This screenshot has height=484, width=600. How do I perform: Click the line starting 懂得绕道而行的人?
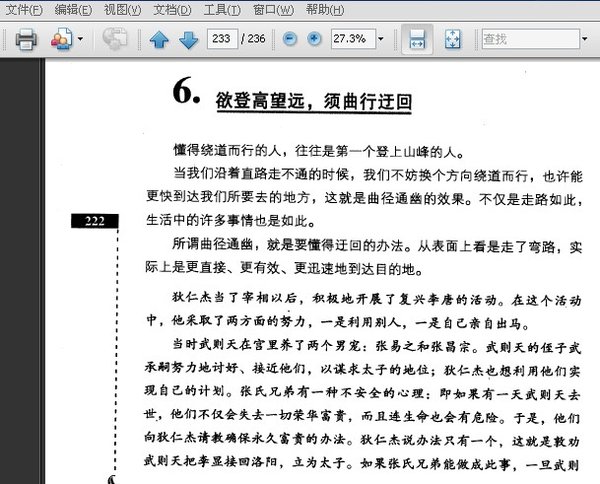tap(319, 151)
